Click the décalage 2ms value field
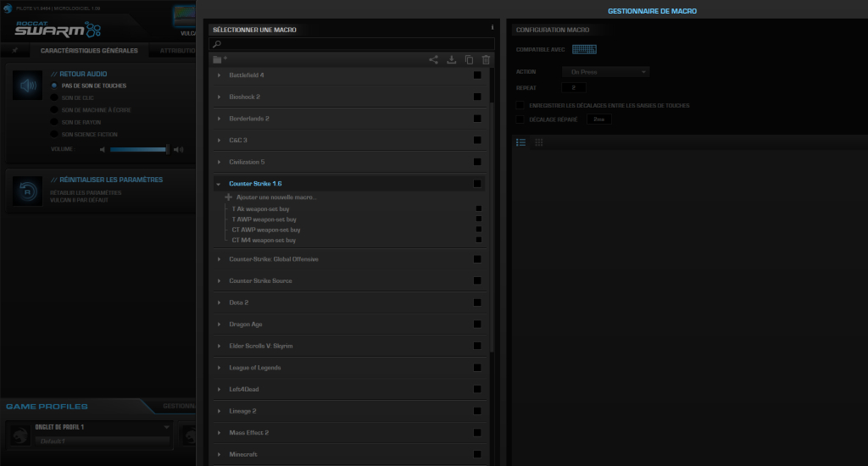This screenshot has height=466, width=868. pyautogui.click(x=599, y=119)
